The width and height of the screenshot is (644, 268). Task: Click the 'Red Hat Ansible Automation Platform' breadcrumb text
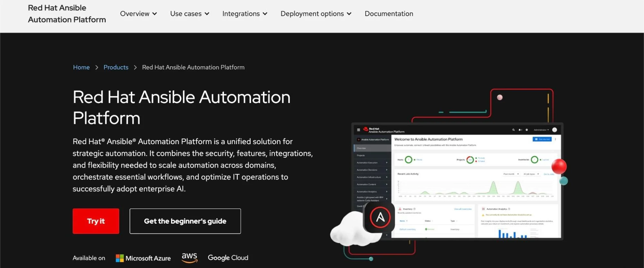[x=193, y=67]
